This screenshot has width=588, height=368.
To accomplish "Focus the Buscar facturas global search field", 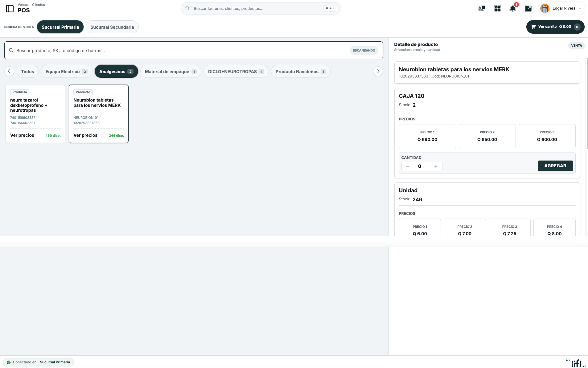I will click(261, 8).
